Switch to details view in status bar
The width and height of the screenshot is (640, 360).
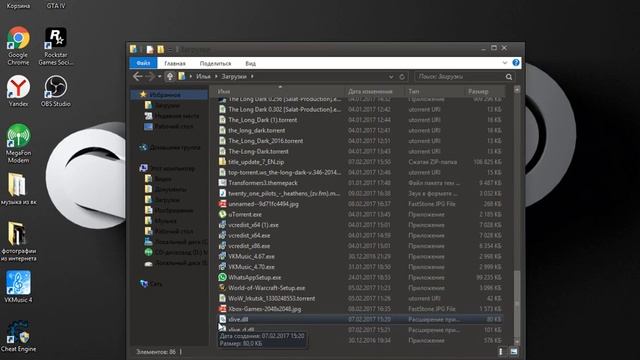point(501,351)
